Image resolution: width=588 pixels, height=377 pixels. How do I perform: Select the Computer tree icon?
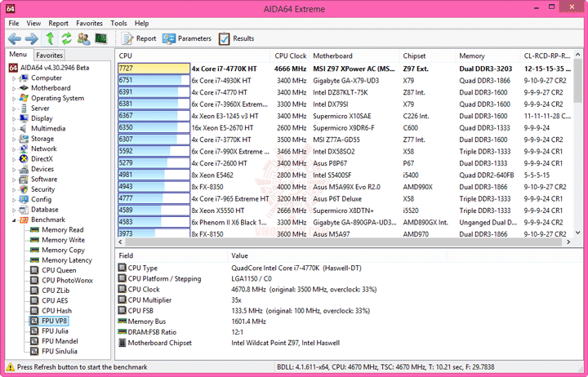(x=24, y=78)
